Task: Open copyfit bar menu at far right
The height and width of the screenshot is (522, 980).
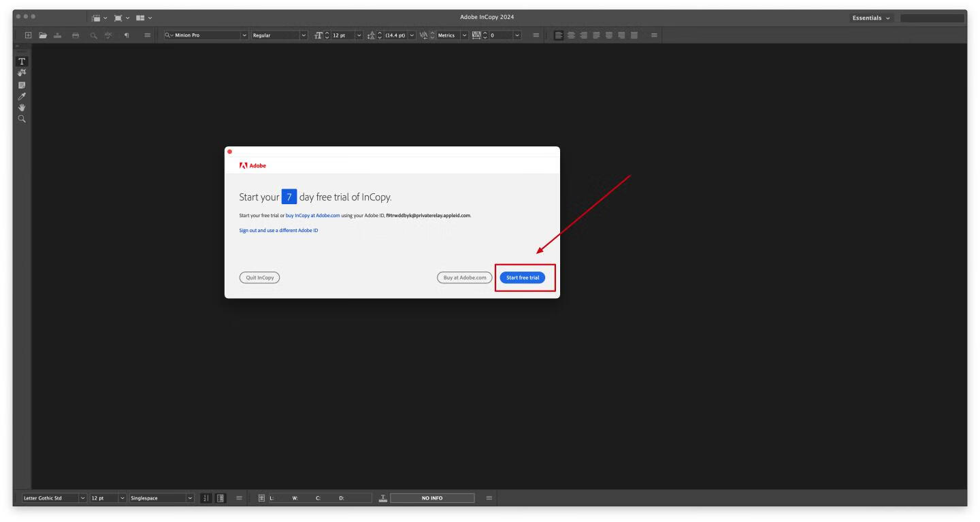Action: click(489, 498)
